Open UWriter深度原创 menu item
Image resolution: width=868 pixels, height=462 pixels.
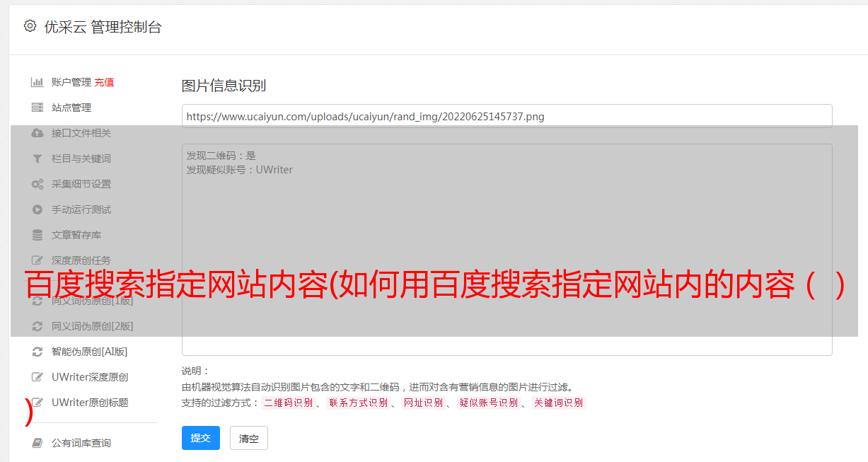coord(90,377)
